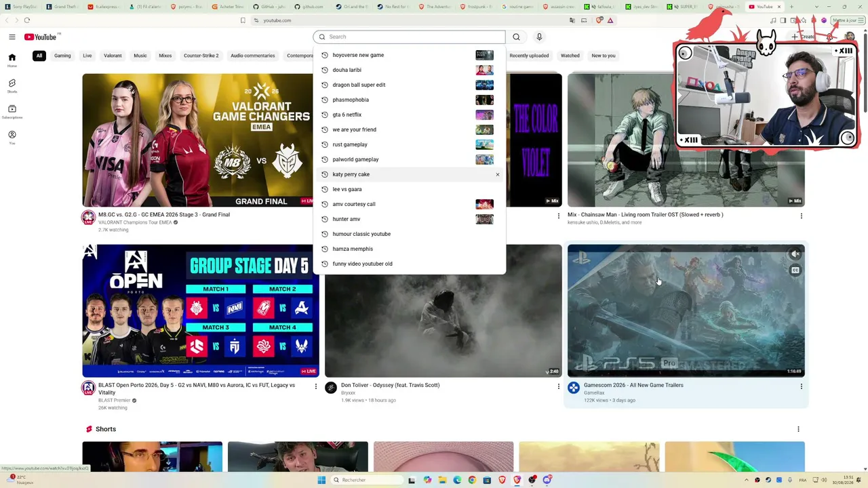Focus the YouTube search input field
This screenshot has width=868, height=488.
tap(409, 37)
